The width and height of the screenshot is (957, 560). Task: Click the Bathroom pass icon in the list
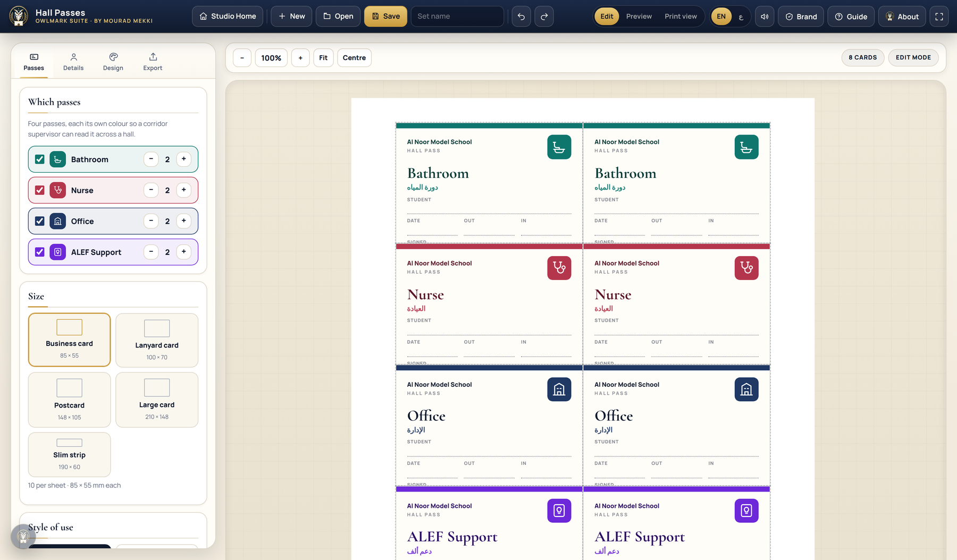(57, 159)
